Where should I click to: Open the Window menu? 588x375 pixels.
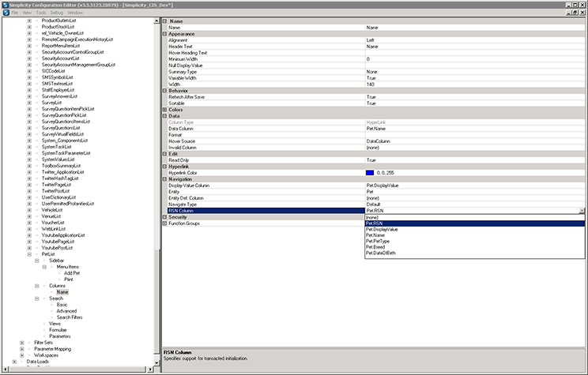[x=75, y=13]
